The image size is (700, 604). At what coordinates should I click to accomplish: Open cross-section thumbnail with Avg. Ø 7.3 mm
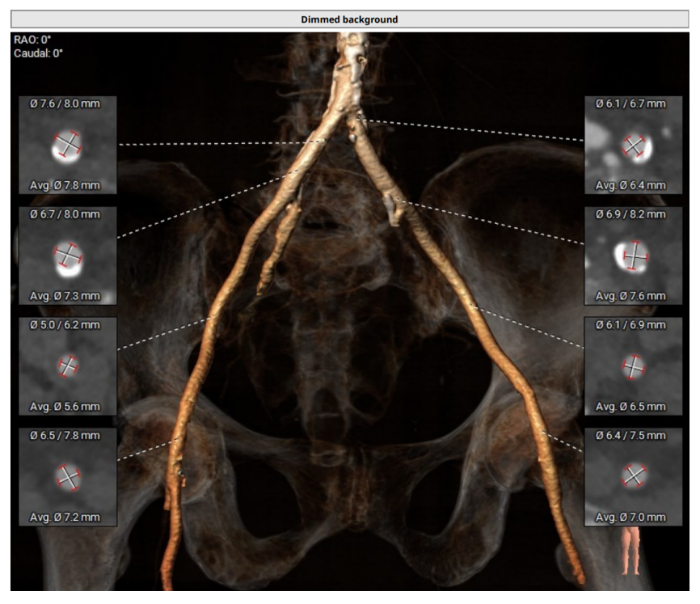(68, 256)
